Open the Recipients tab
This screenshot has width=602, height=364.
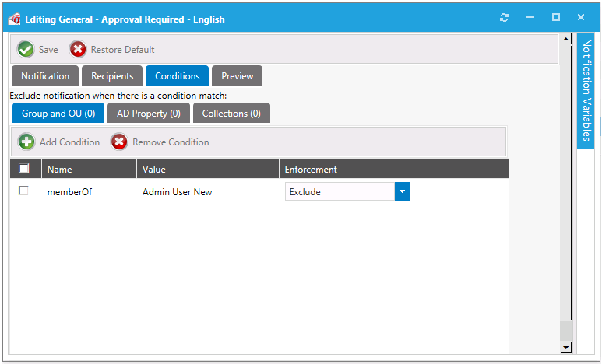click(112, 75)
